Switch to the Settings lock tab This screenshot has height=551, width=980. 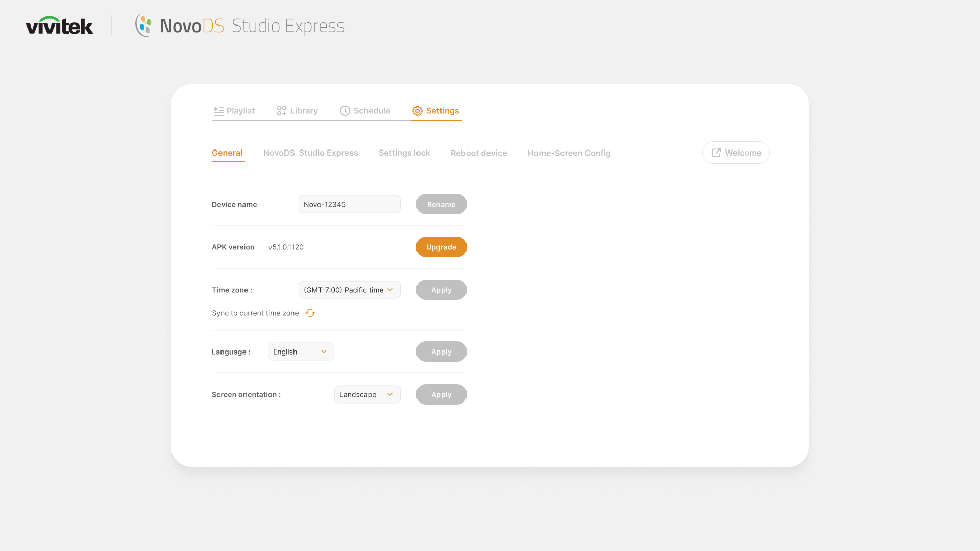[x=404, y=153]
